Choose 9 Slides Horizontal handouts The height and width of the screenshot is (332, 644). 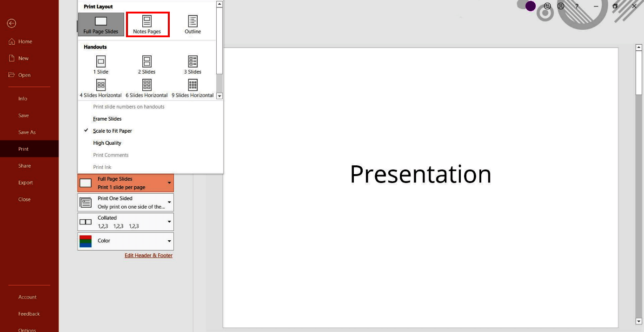(193, 87)
